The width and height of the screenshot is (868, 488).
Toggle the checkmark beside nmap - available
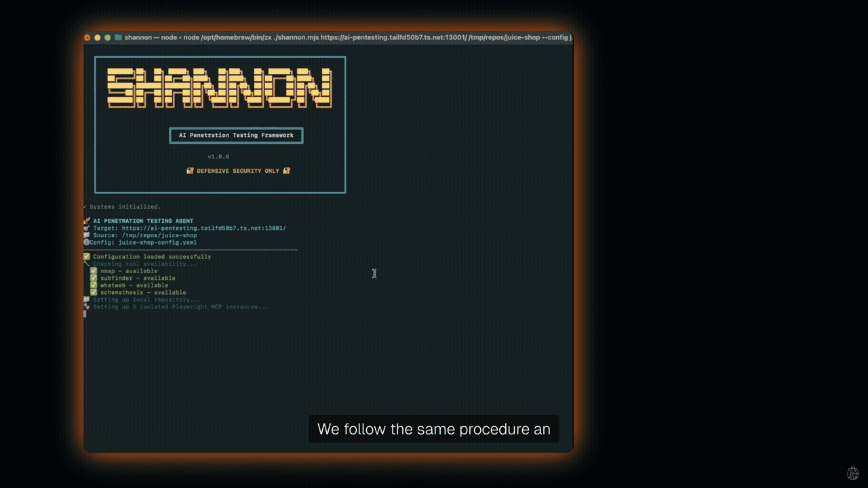pyautogui.click(x=94, y=270)
